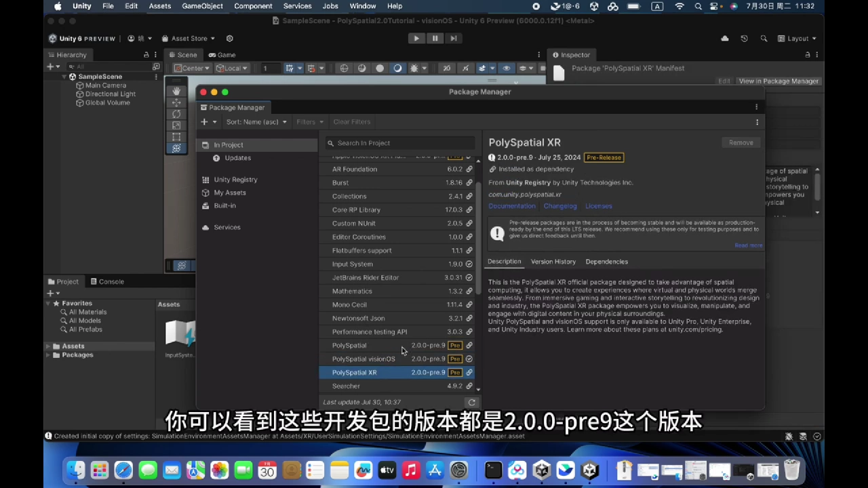Switch to the Game tab

tap(222, 55)
